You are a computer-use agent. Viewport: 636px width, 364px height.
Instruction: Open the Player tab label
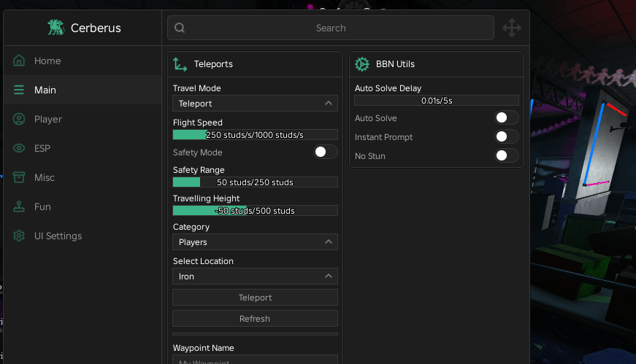pos(48,119)
